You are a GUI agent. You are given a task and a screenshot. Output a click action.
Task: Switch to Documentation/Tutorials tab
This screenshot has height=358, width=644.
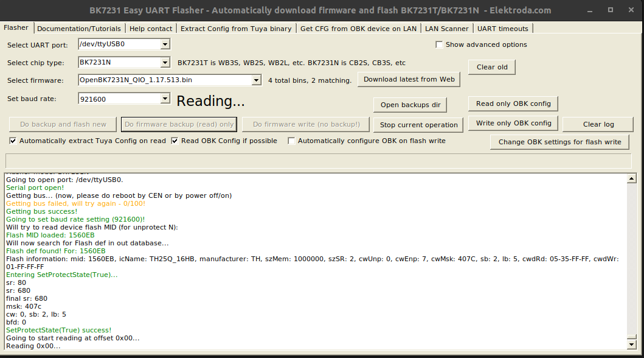point(79,29)
